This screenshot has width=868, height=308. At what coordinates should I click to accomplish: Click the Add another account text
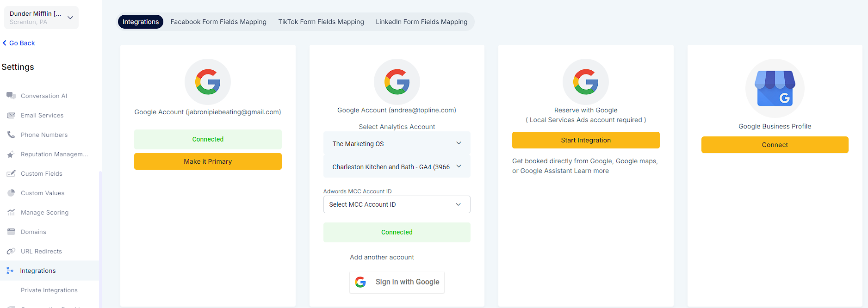[382, 257]
